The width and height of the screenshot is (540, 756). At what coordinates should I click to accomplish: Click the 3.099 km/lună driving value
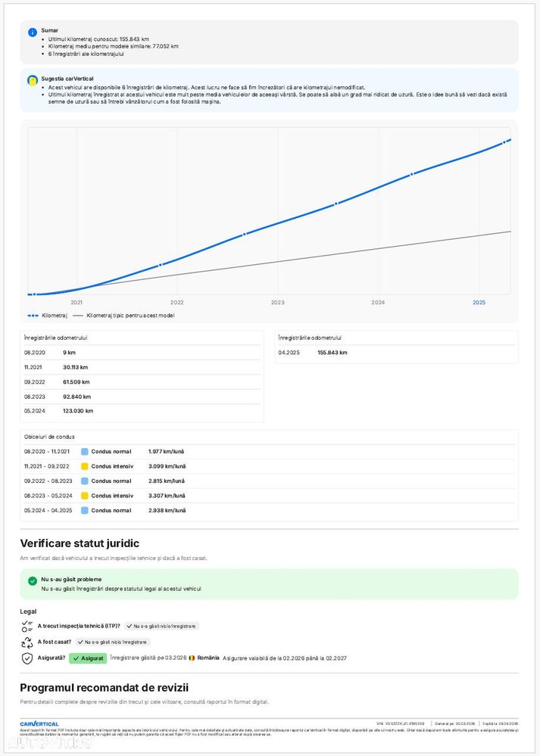point(167,466)
